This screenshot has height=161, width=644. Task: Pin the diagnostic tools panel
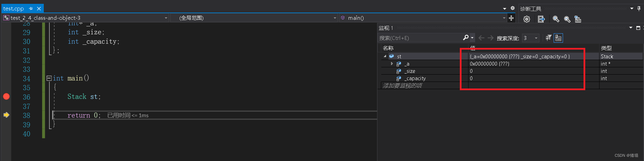click(x=639, y=8)
